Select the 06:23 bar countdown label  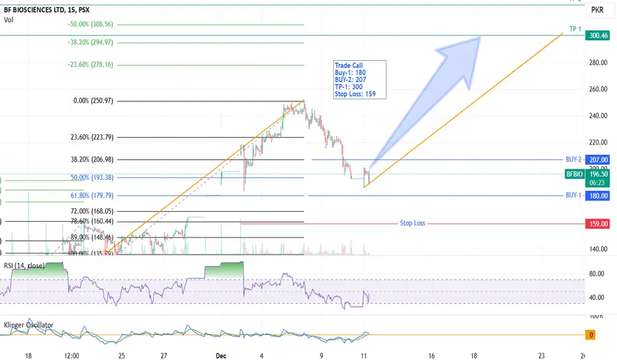click(597, 183)
